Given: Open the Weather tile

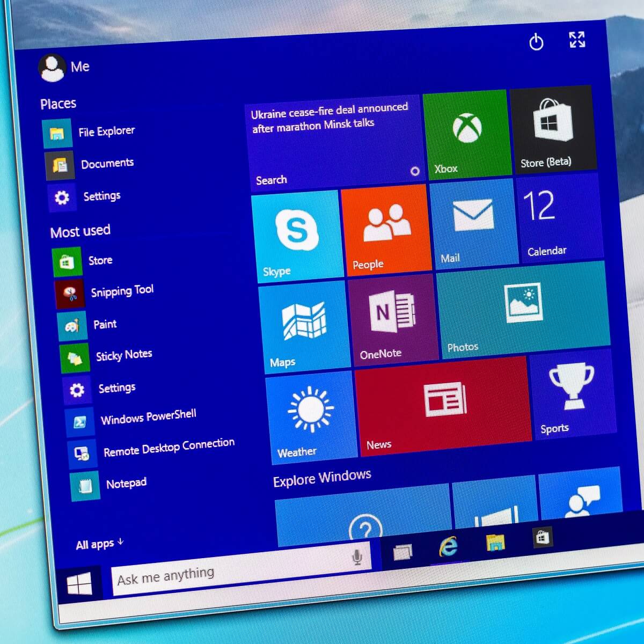Looking at the screenshot, I should pyautogui.click(x=311, y=417).
